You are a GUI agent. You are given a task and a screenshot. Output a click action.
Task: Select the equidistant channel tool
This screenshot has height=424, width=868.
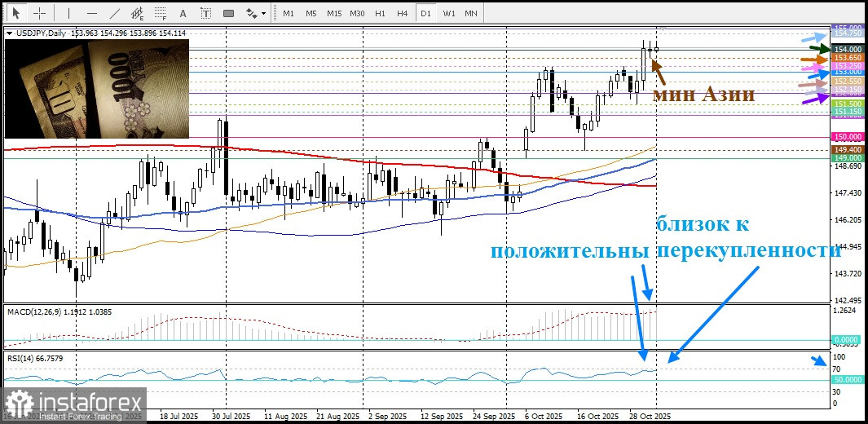coord(137,13)
